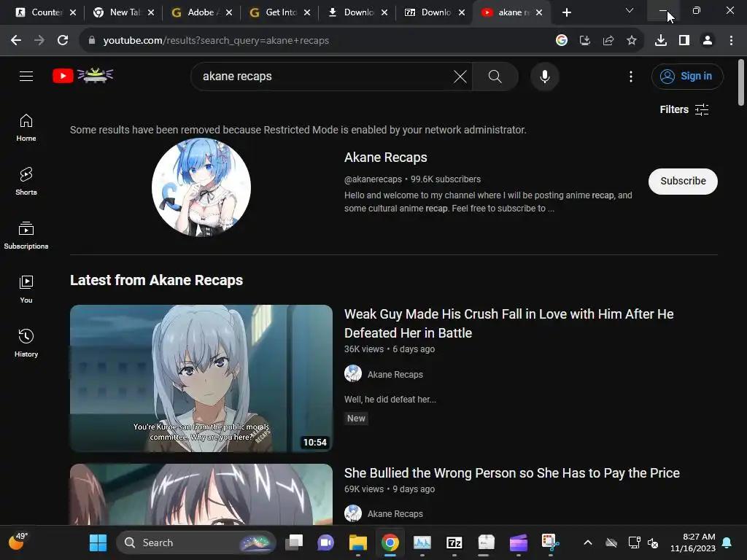This screenshot has width=747, height=560.
Task: Click the Akane Recaps channel avatar
Action: 201,187
